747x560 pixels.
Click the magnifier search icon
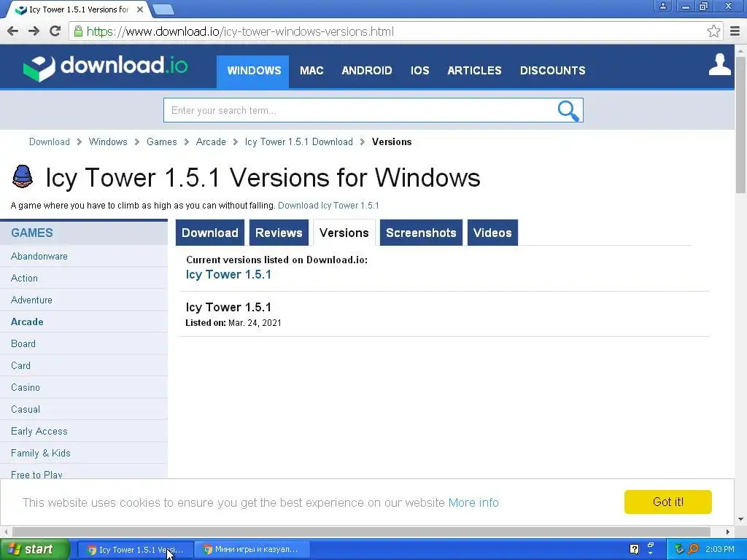[568, 111]
